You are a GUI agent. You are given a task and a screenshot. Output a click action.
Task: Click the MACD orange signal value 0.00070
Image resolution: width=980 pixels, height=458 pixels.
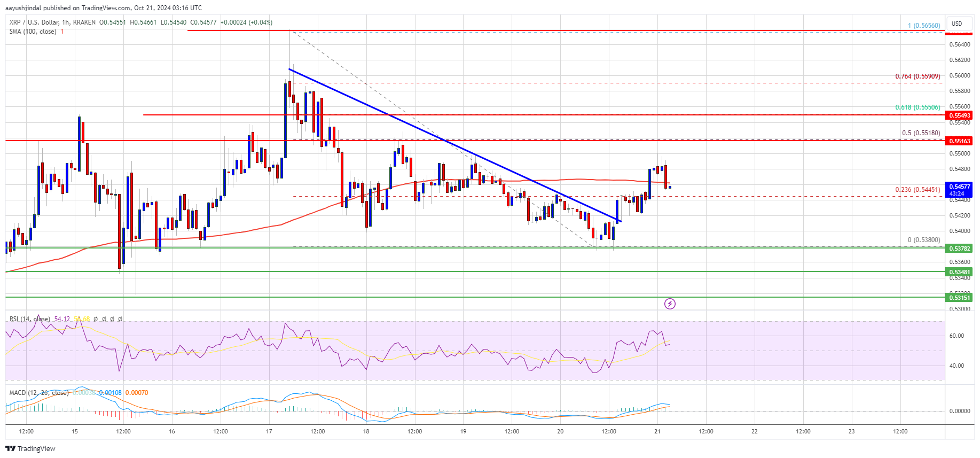pyautogui.click(x=137, y=393)
